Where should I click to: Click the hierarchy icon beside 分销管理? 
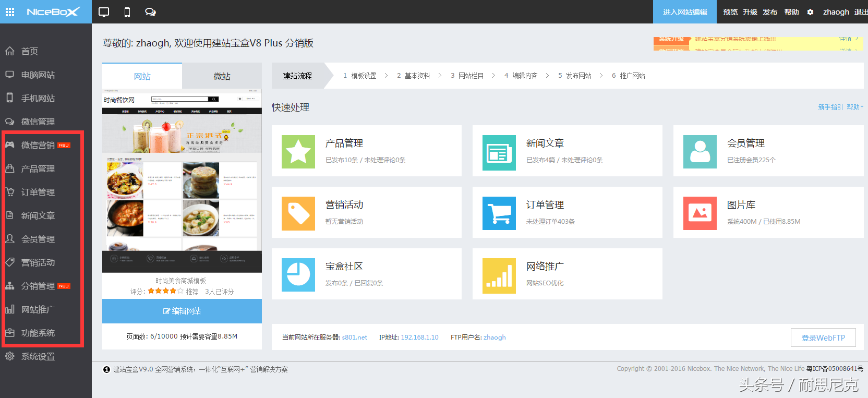pyautogui.click(x=10, y=286)
